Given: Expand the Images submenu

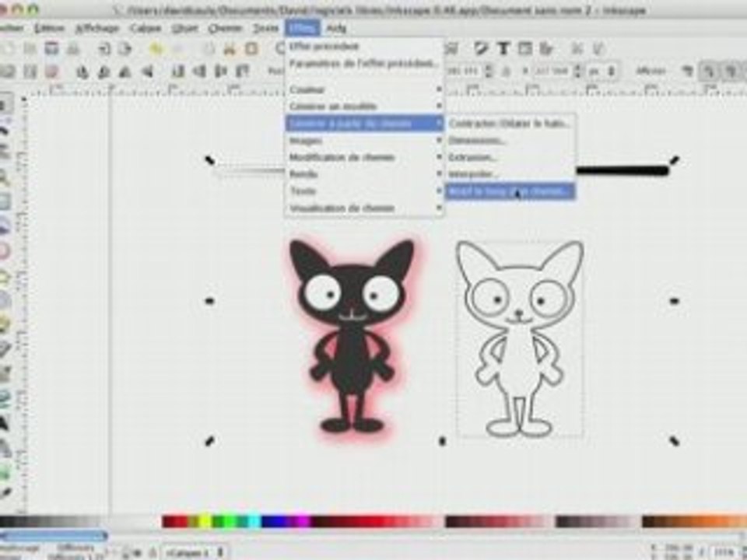Looking at the screenshot, I should [364, 141].
